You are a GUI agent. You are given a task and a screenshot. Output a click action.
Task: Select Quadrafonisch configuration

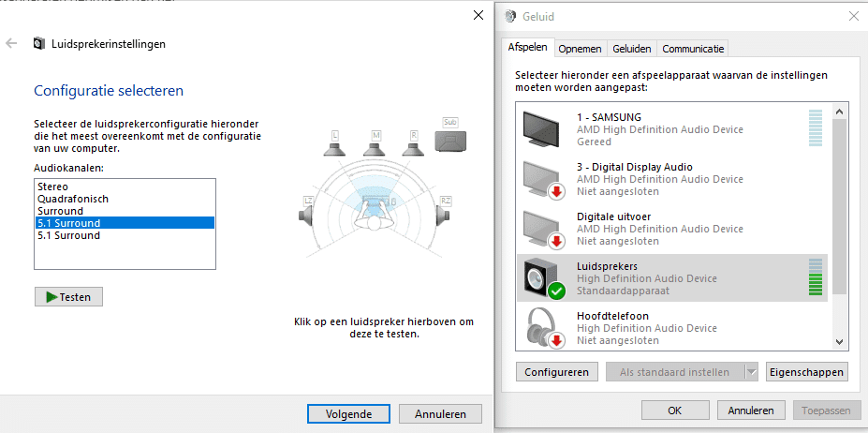point(125,199)
